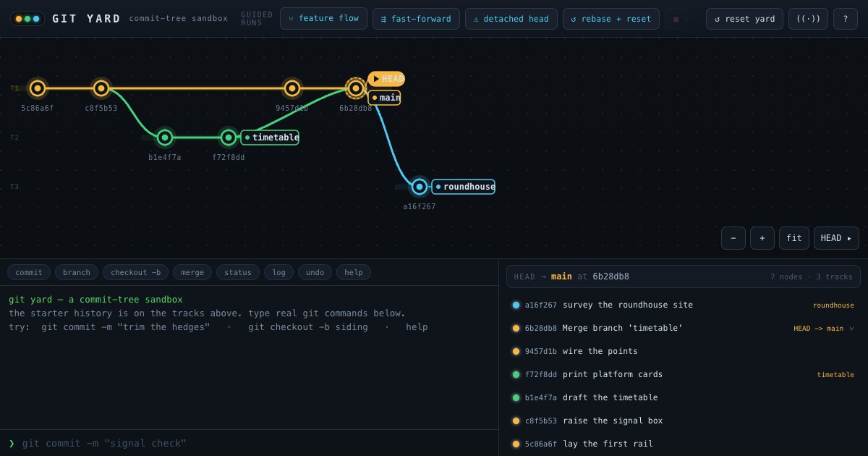This screenshot has width=868, height=456.
Task: Insert the undo command chip
Action: click(x=315, y=272)
